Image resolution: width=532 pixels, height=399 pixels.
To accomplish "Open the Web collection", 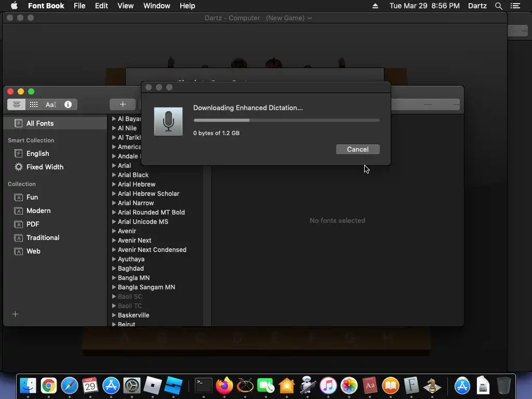I will [x=55, y=251].
